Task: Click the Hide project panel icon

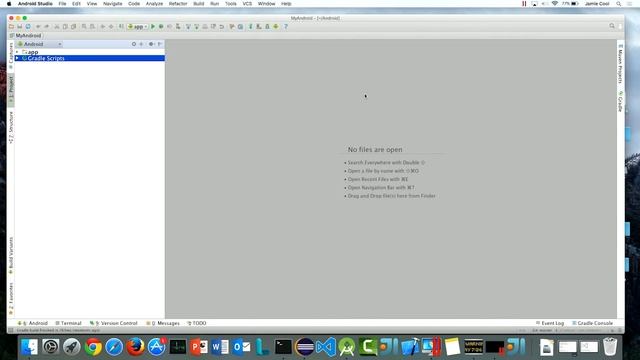Action: pos(160,44)
